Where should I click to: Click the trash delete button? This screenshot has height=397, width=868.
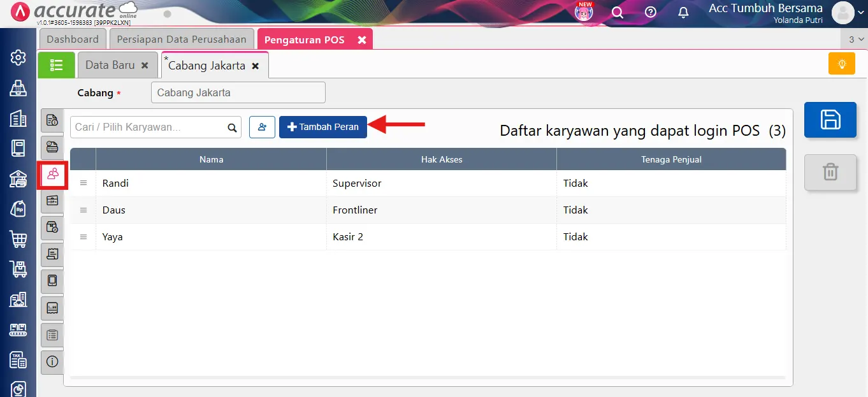coord(830,172)
